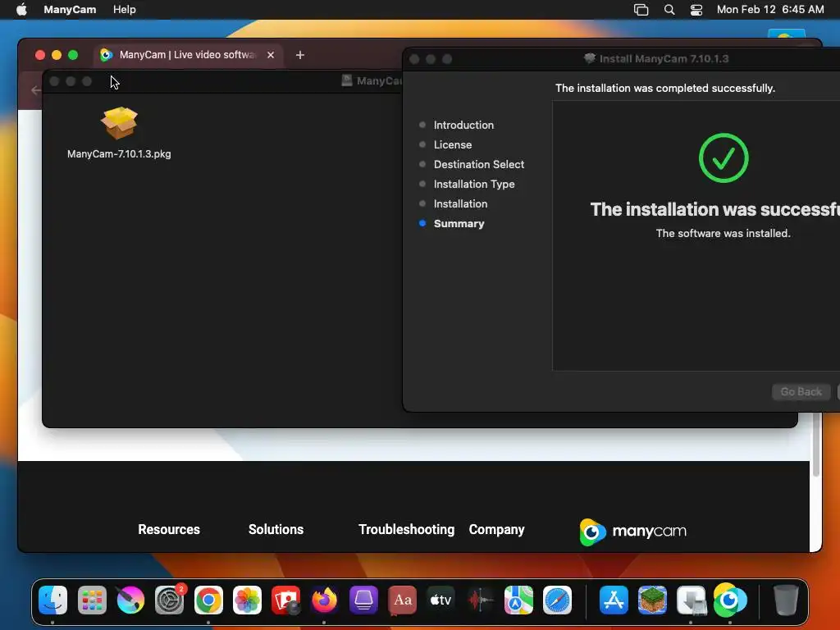840x630 pixels.
Task: Open Launchpad from the dock
Action: click(x=92, y=600)
